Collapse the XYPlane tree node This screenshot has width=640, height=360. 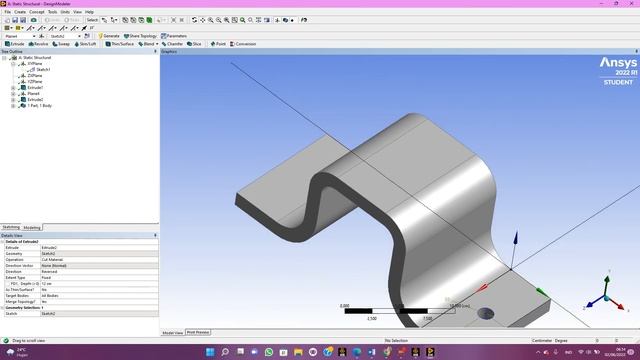click(x=13, y=64)
